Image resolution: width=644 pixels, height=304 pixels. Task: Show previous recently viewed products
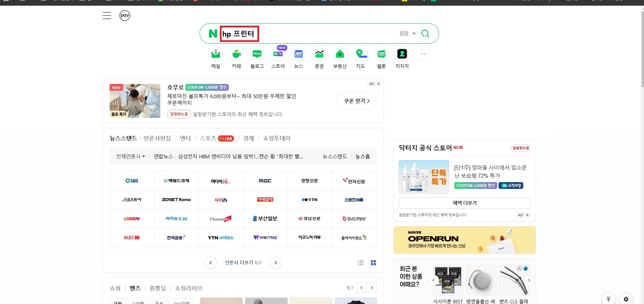pos(433,280)
